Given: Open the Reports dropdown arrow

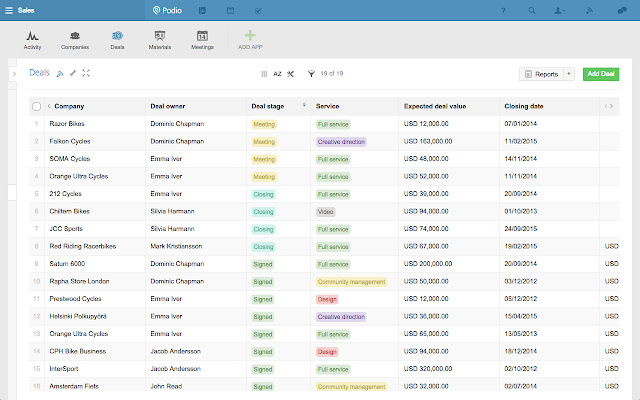Looking at the screenshot, I should tap(569, 74).
